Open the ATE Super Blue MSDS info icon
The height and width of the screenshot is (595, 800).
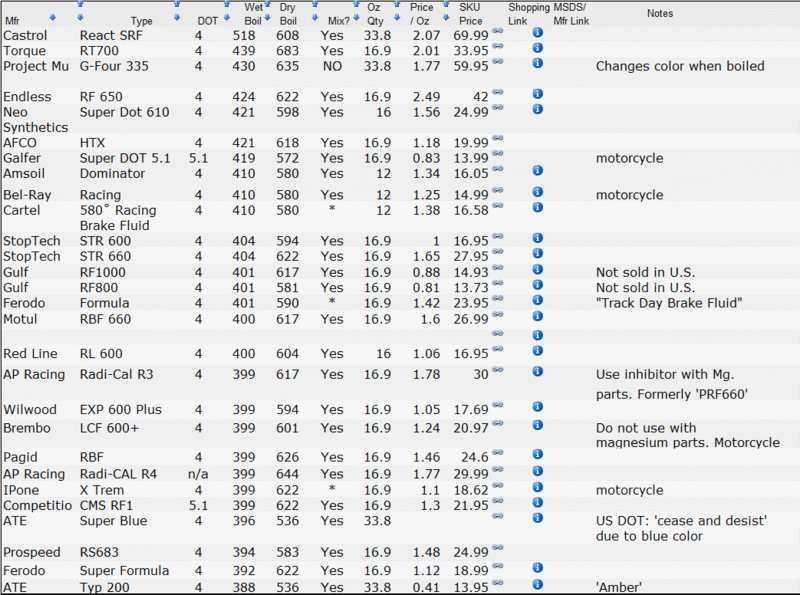coord(537,518)
